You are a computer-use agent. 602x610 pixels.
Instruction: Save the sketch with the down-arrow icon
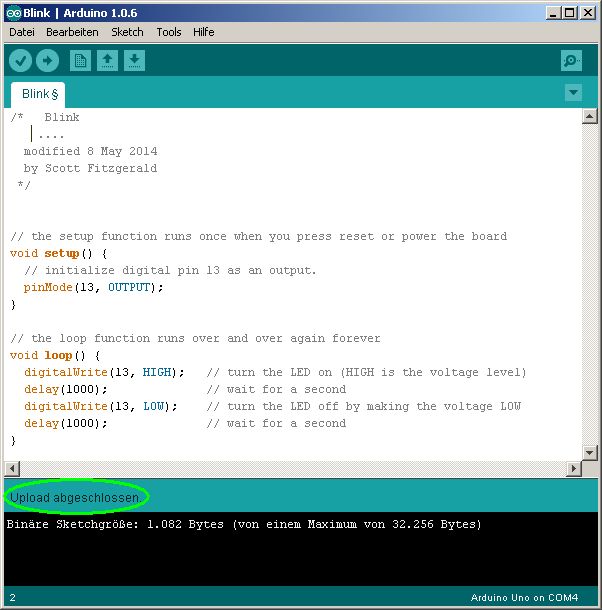click(134, 60)
